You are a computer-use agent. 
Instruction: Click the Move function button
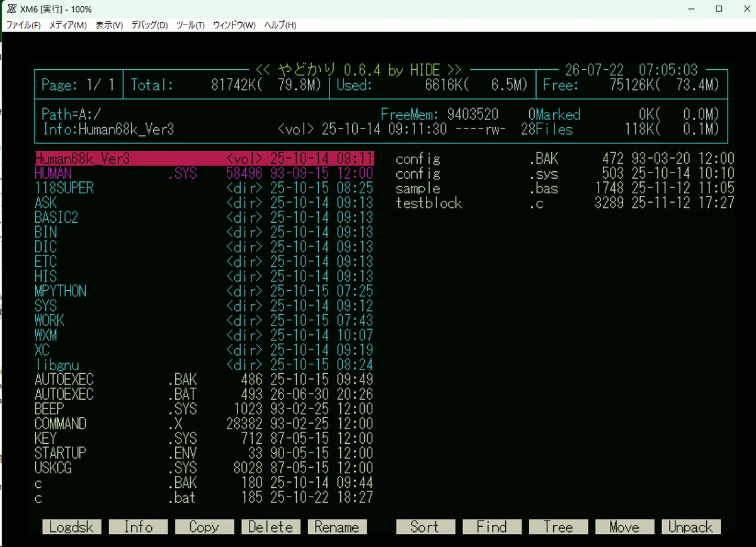[624, 527]
